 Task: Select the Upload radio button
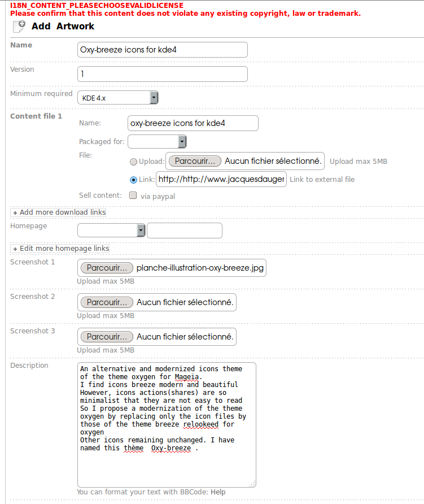pyautogui.click(x=133, y=162)
